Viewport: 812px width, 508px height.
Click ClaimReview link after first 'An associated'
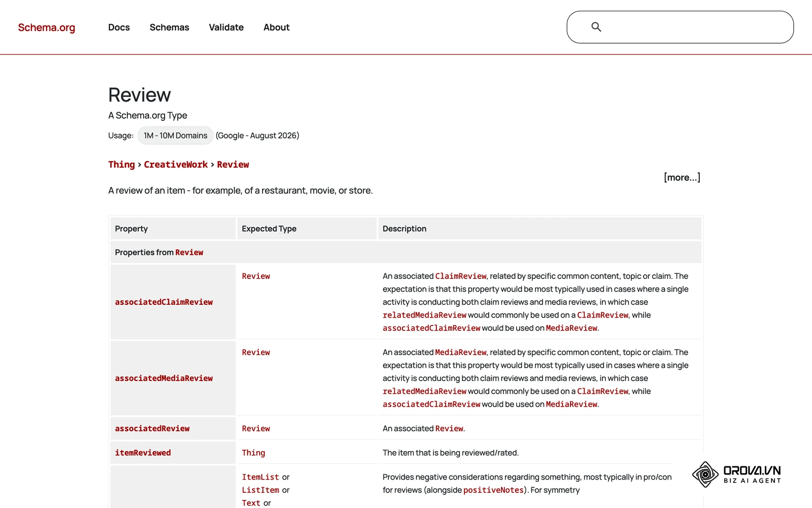(461, 276)
